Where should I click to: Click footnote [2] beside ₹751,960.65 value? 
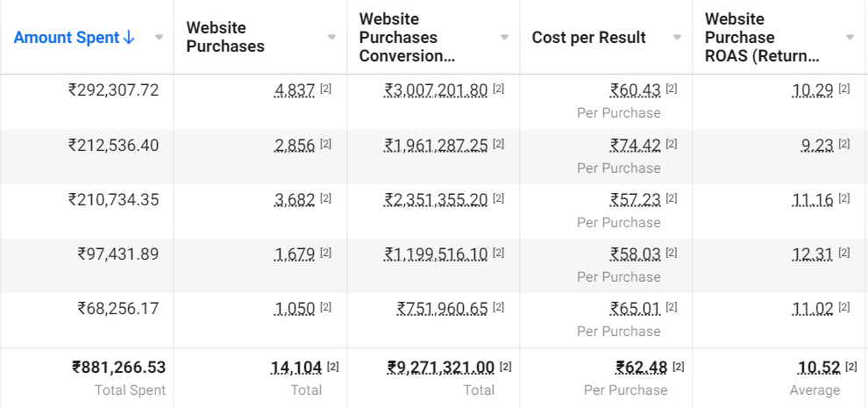click(498, 307)
